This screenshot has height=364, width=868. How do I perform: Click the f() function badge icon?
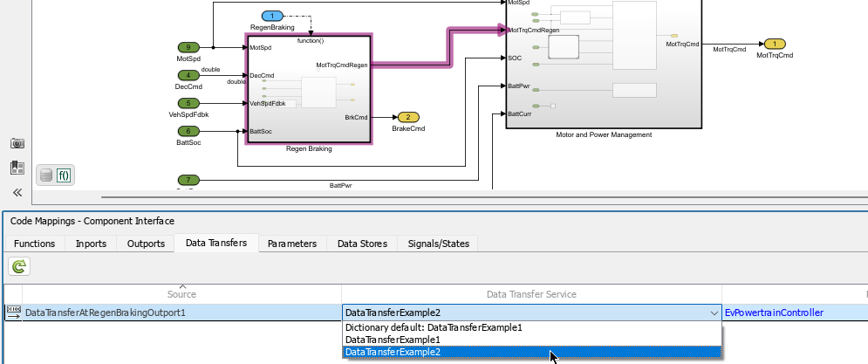[x=65, y=175]
